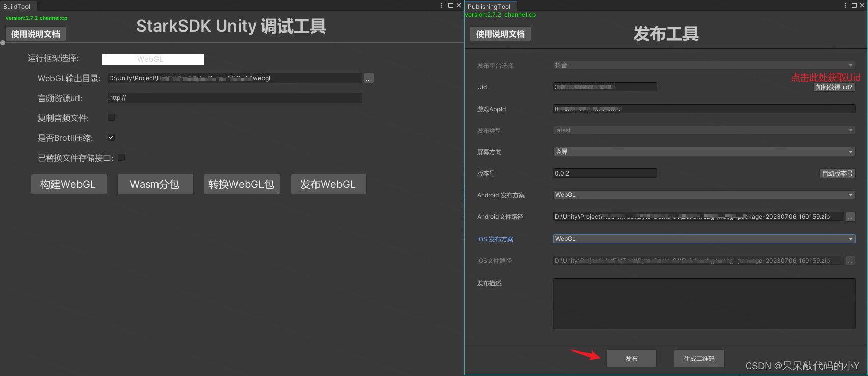Click the 自动版本号 button
This screenshot has width=868, height=376.
[837, 173]
